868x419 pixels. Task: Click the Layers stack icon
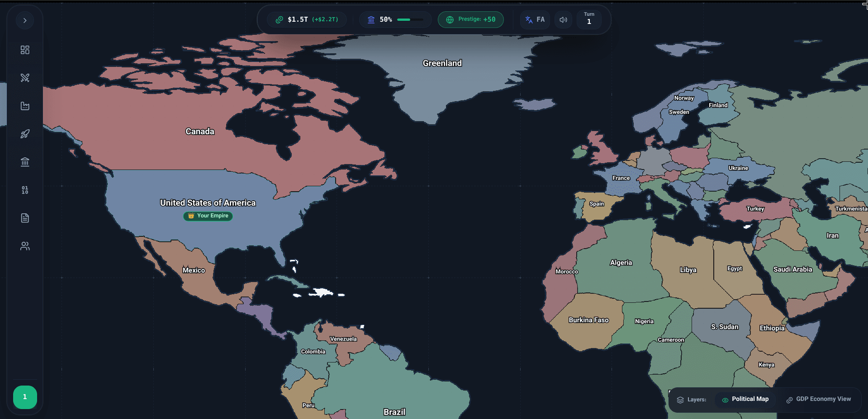(x=680, y=400)
